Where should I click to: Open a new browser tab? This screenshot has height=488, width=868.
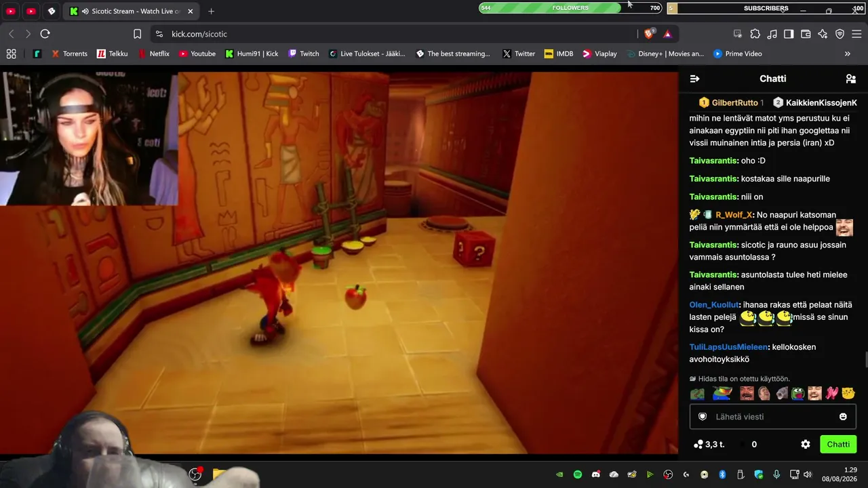click(x=212, y=12)
